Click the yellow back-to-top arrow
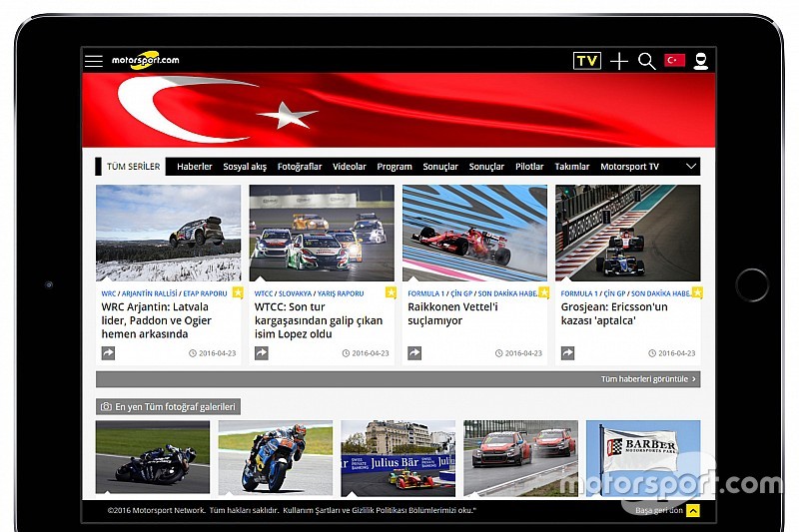The height and width of the screenshot is (532, 799). (693, 510)
